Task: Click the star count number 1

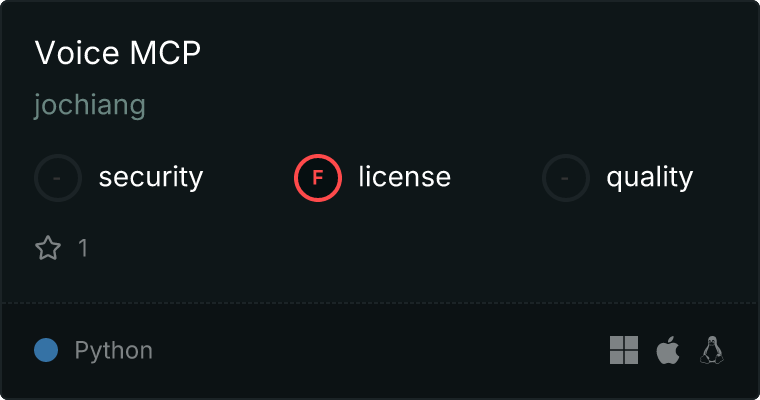Action: tap(83, 248)
